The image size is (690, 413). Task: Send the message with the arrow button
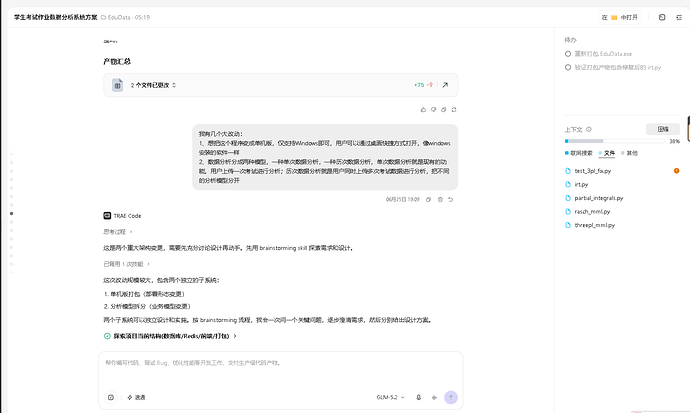451,397
